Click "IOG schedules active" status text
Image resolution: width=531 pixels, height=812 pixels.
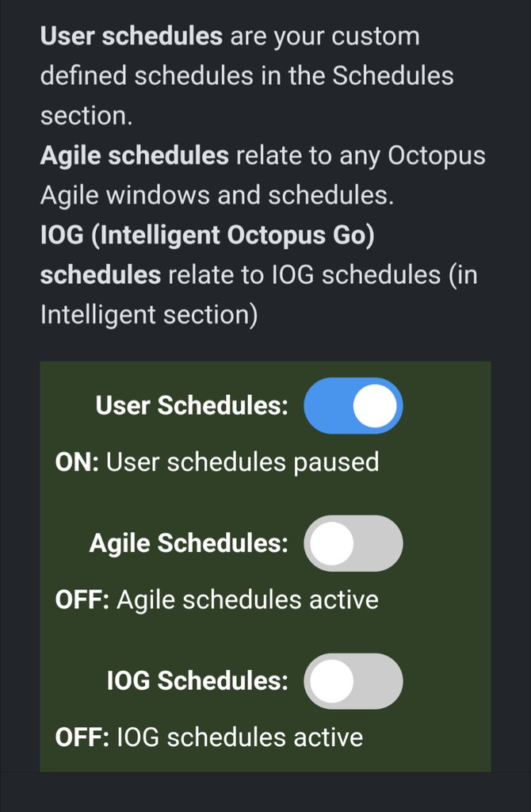click(239, 737)
